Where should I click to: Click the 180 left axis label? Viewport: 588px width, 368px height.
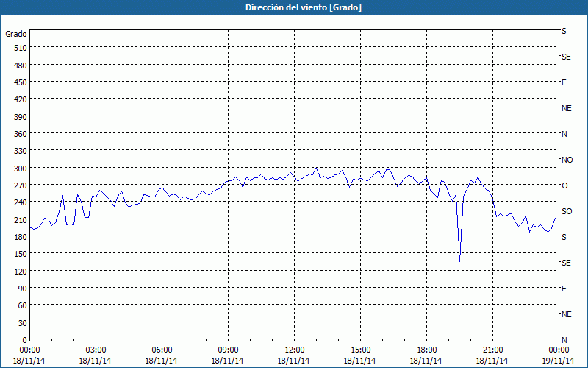pyautogui.click(x=21, y=237)
